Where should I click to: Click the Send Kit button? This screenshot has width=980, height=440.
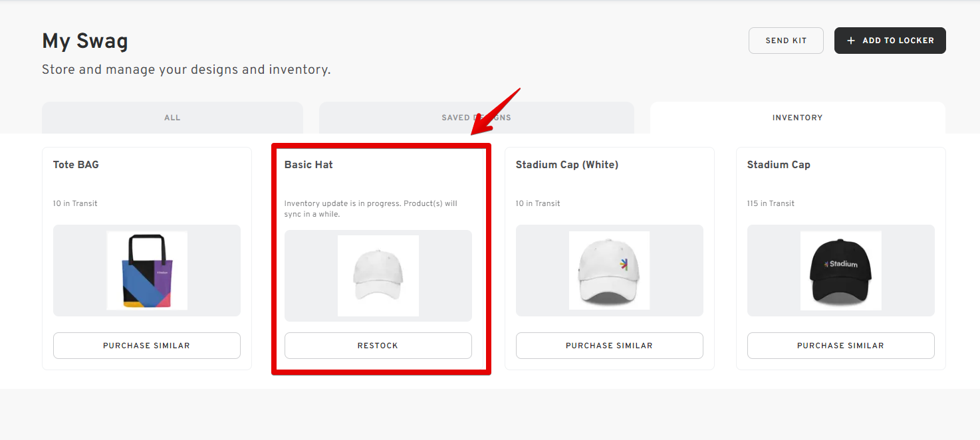pyautogui.click(x=786, y=41)
